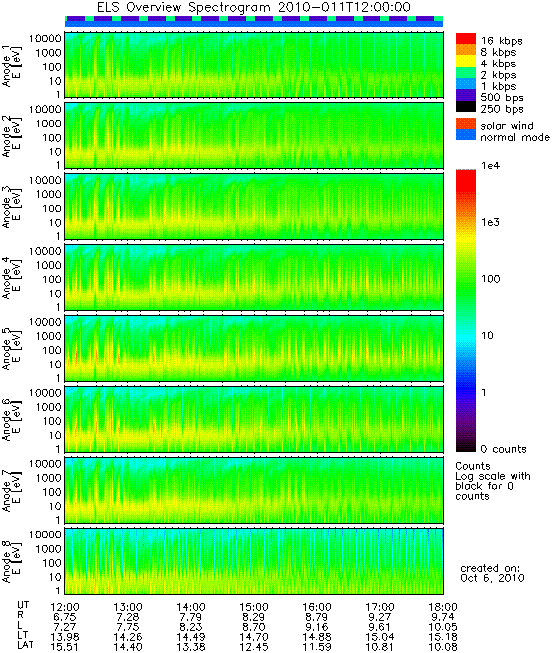Click the orange 8 kbps legend swatch
Screen dimensions: 552x653
pos(466,50)
